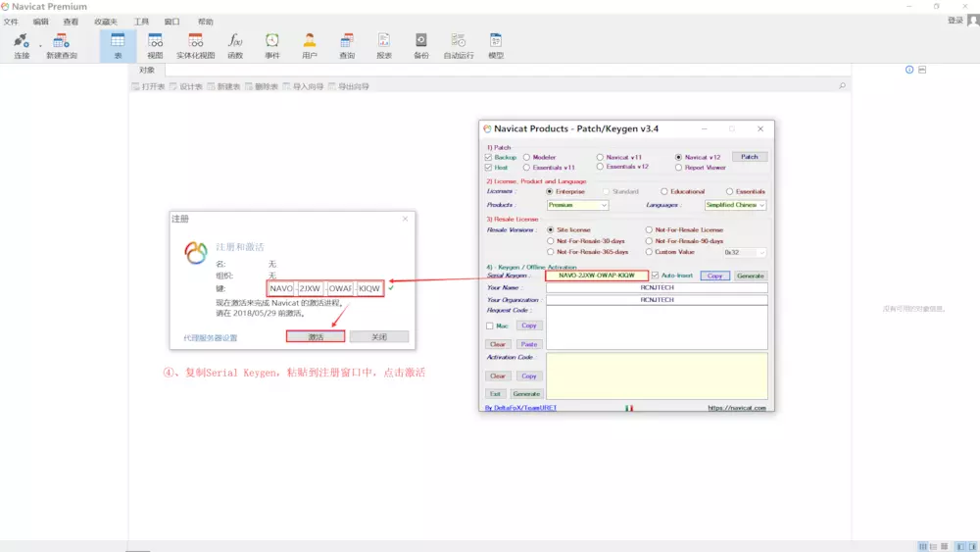The image size is (980, 552).
Task: Open the Products dropdown showing Premium
Action: tap(577, 205)
